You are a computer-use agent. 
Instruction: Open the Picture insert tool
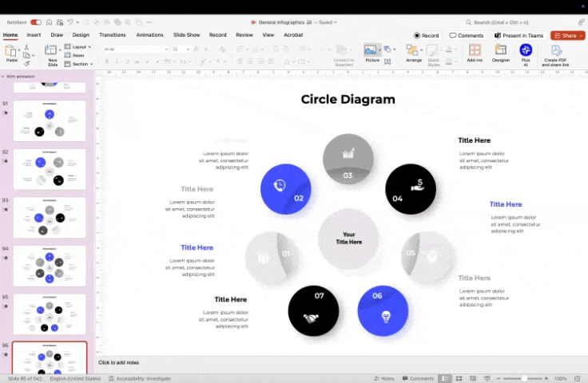[371, 51]
